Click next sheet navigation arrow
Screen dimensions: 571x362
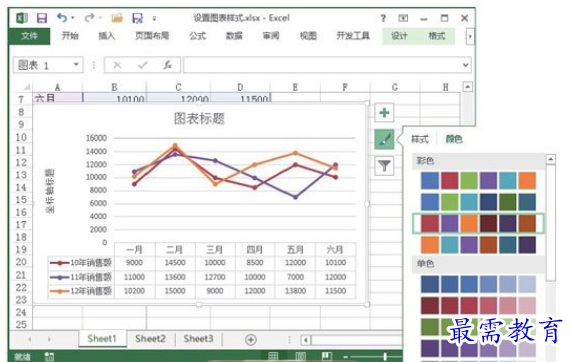coord(49,339)
